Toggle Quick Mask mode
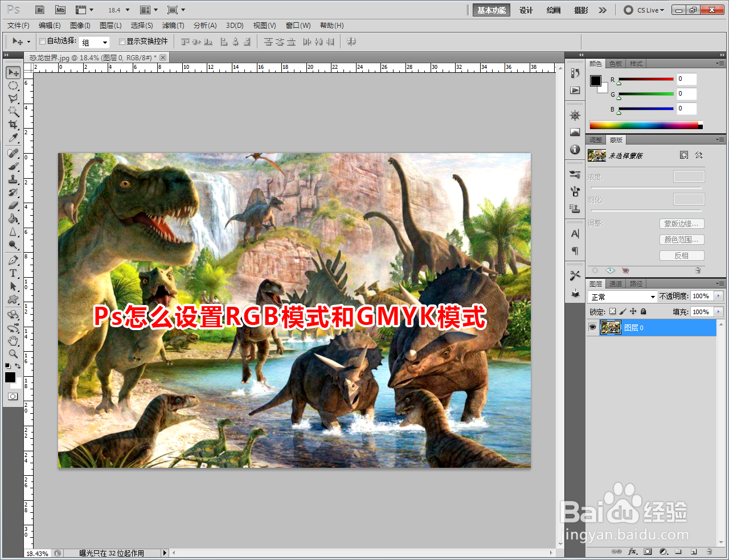Viewport: 729px width, 560px height. click(13, 396)
